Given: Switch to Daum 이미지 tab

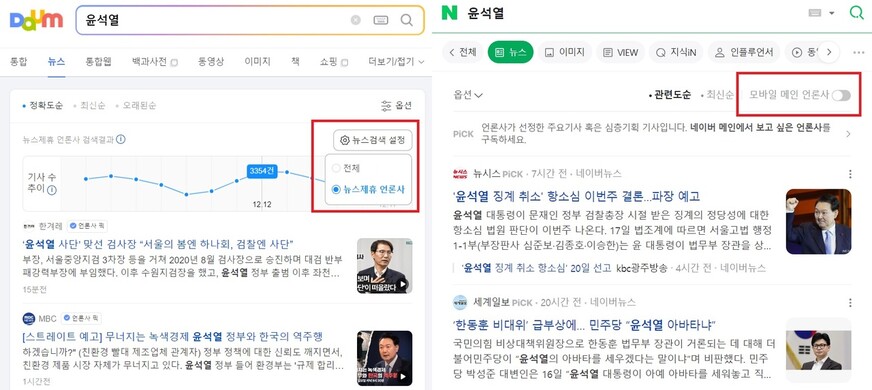Looking at the screenshot, I should 257,62.
